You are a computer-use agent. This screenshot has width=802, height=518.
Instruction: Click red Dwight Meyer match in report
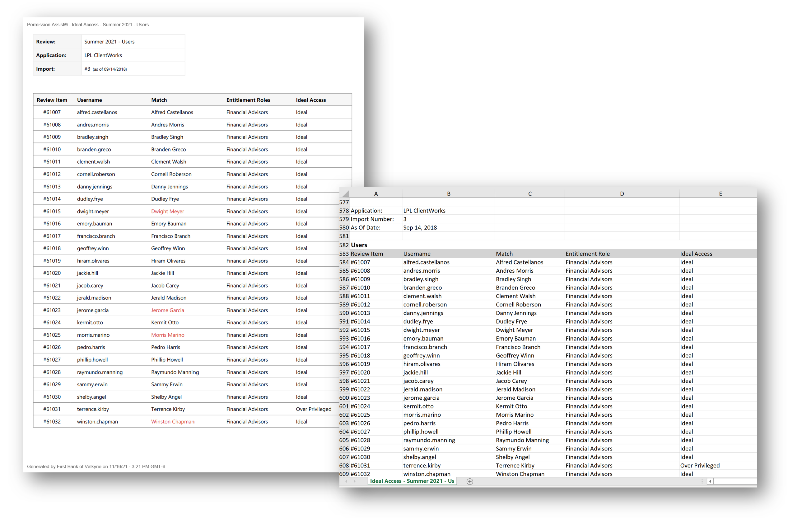[x=168, y=211]
